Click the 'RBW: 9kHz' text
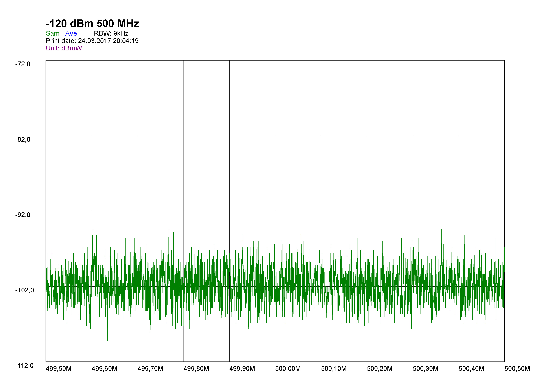This screenshot has height=392, width=555. tap(111, 33)
